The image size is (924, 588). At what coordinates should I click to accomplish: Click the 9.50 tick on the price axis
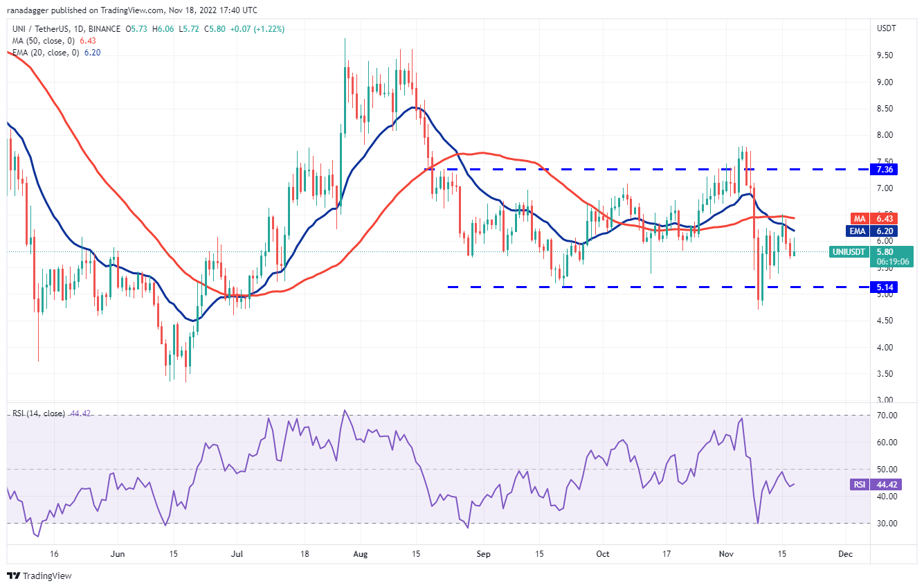coord(886,55)
